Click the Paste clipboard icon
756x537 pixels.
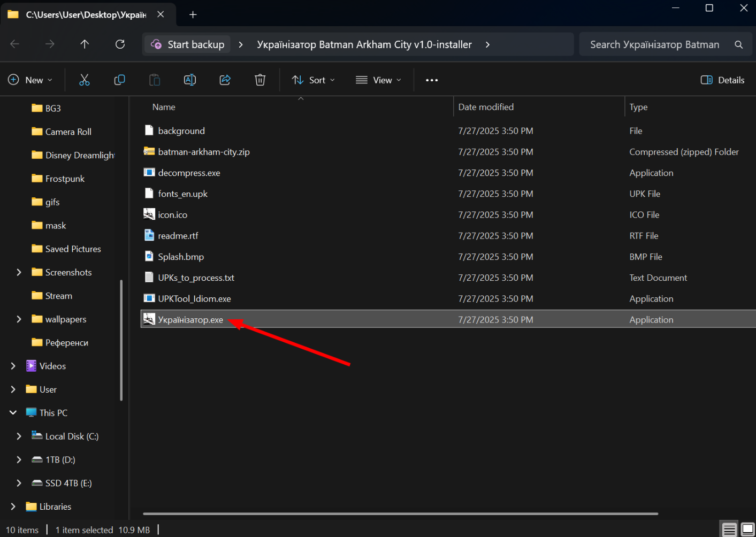pyautogui.click(x=155, y=80)
